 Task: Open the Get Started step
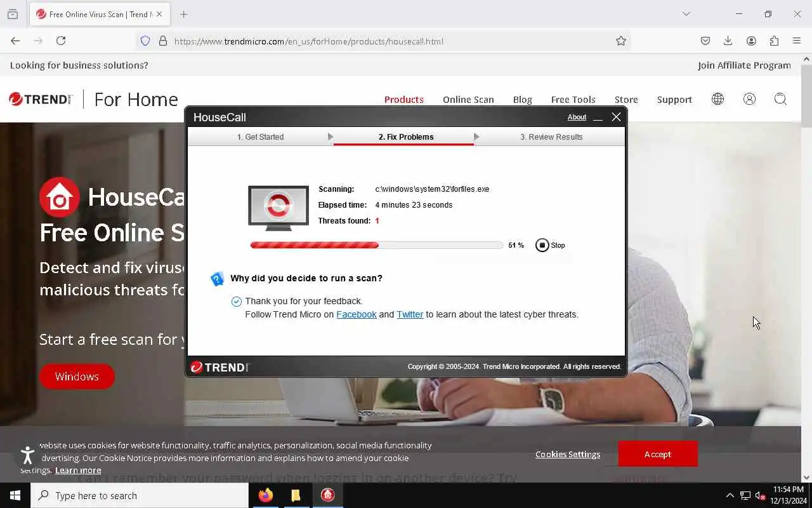[260, 137]
